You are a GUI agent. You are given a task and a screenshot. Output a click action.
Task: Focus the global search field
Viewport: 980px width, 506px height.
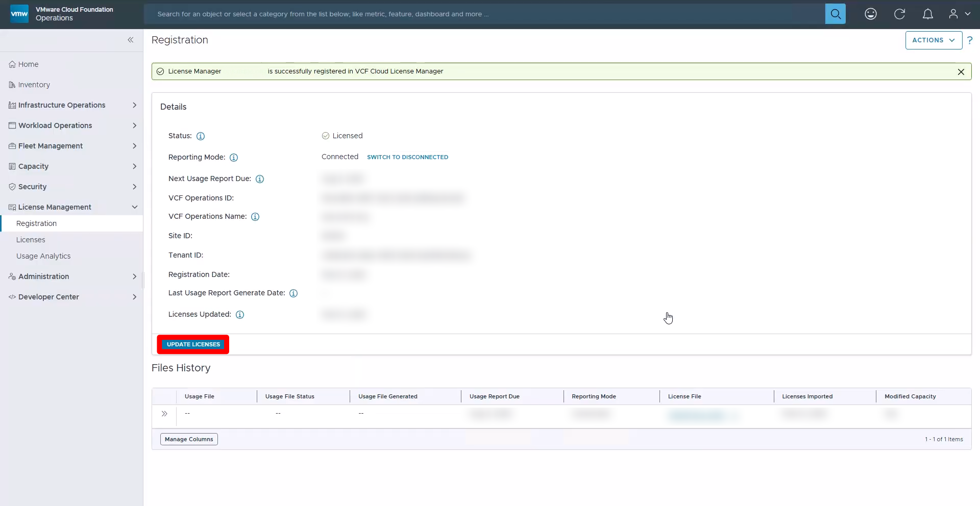(484, 14)
